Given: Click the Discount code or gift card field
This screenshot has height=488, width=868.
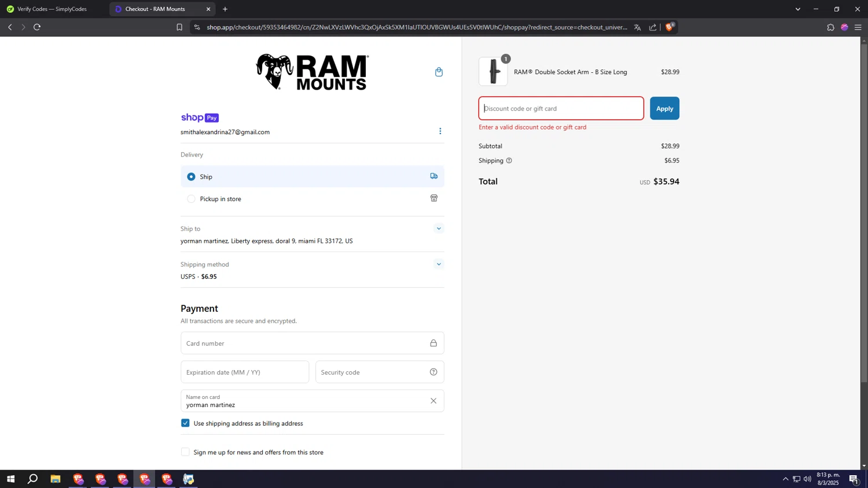Looking at the screenshot, I should point(561,109).
